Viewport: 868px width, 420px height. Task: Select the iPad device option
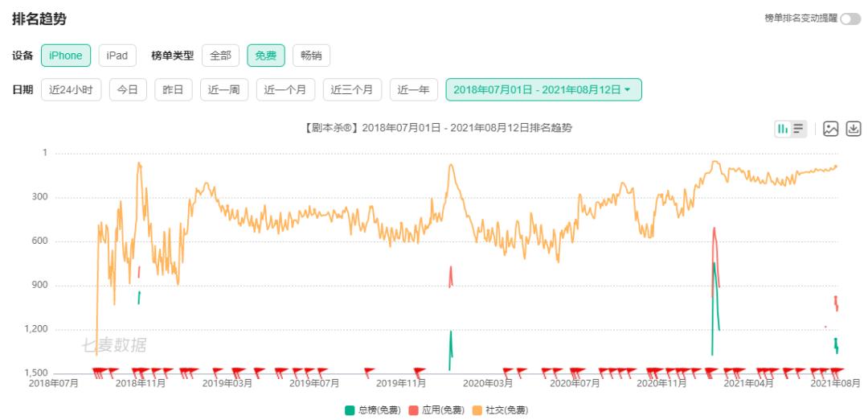(x=117, y=56)
